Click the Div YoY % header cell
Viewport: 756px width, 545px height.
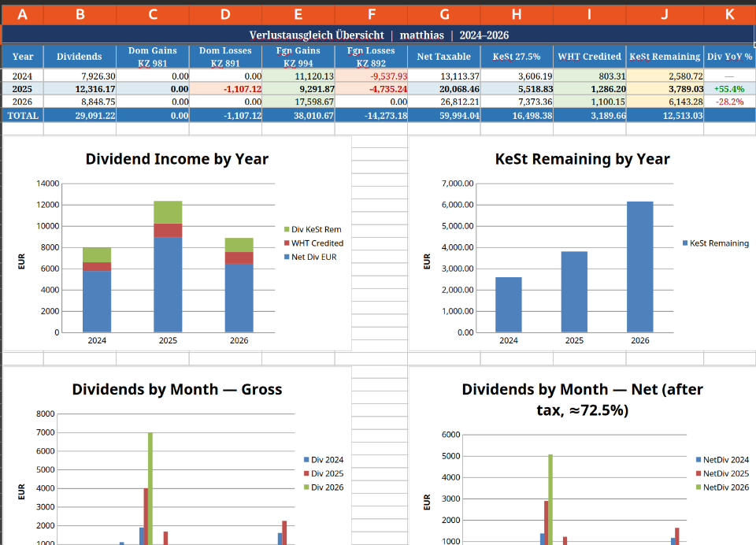[x=729, y=57]
